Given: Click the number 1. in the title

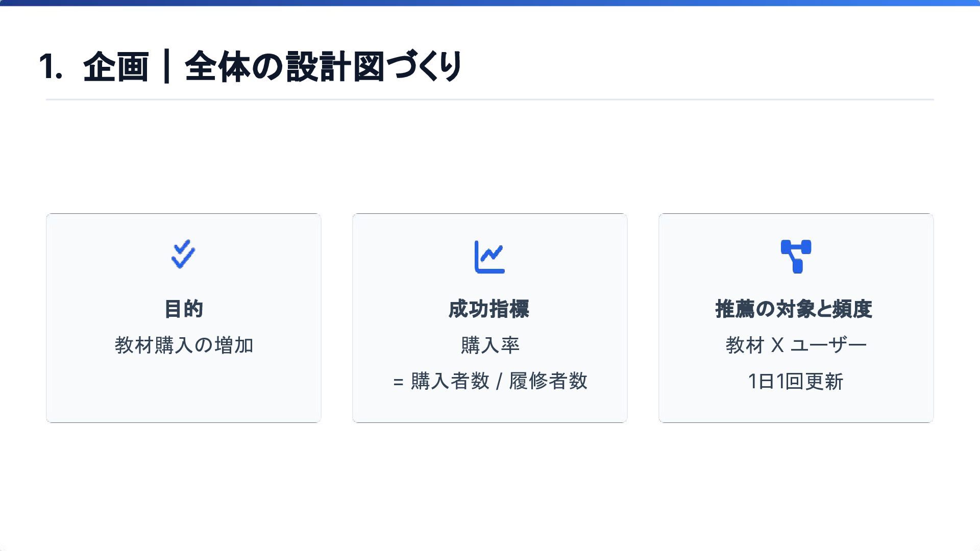Looking at the screenshot, I should pos(51,67).
